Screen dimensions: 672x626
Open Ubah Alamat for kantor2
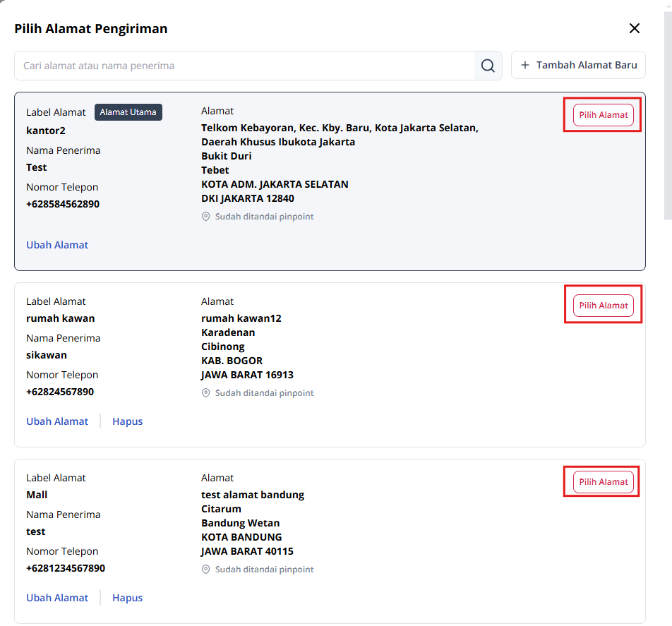[x=57, y=245]
